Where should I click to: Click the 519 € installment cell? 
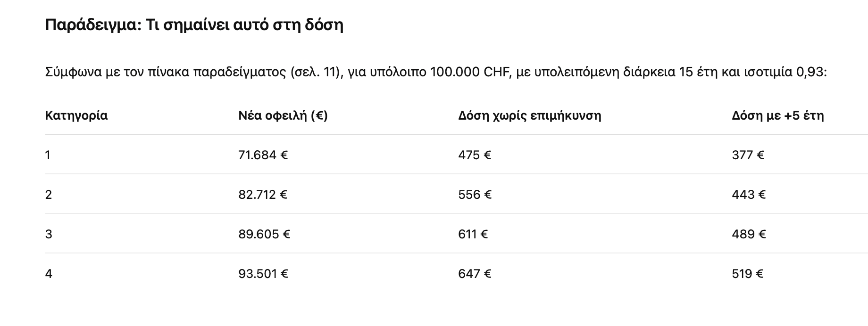point(747,274)
